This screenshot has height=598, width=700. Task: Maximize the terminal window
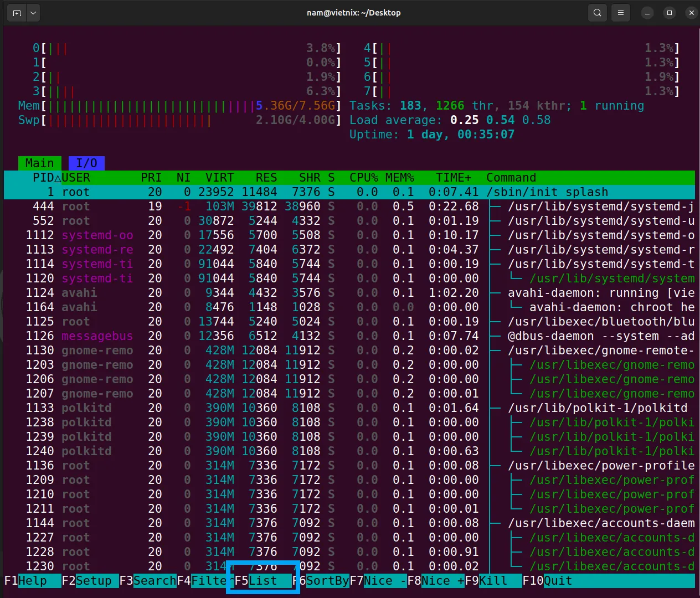(x=670, y=13)
